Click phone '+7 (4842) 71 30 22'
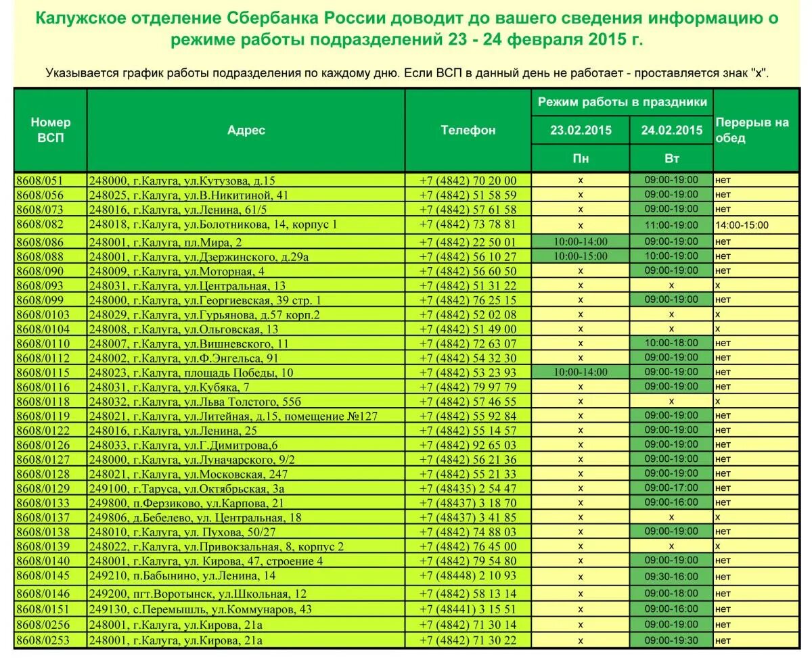812x664 pixels. [468, 640]
